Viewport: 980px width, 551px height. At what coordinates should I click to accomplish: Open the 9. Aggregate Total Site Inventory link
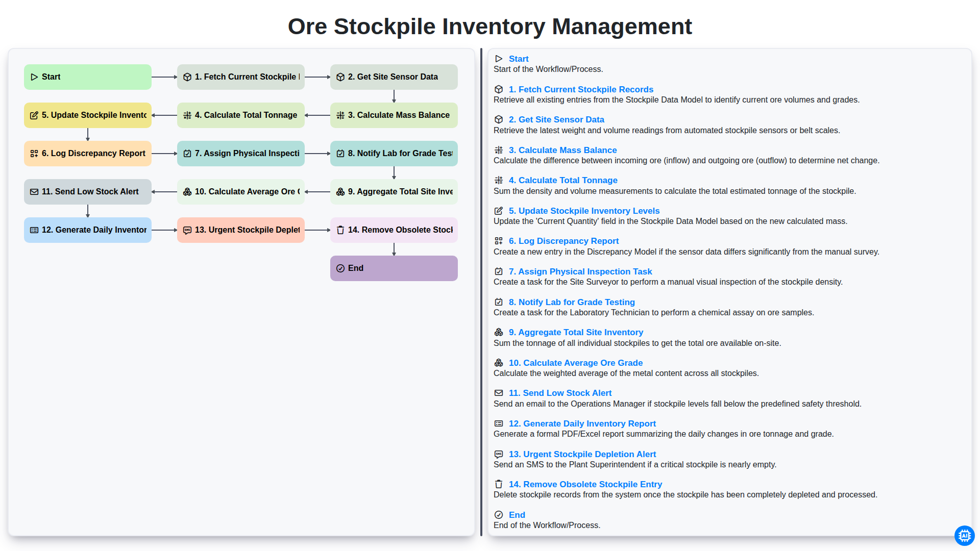(x=576, y=332)
